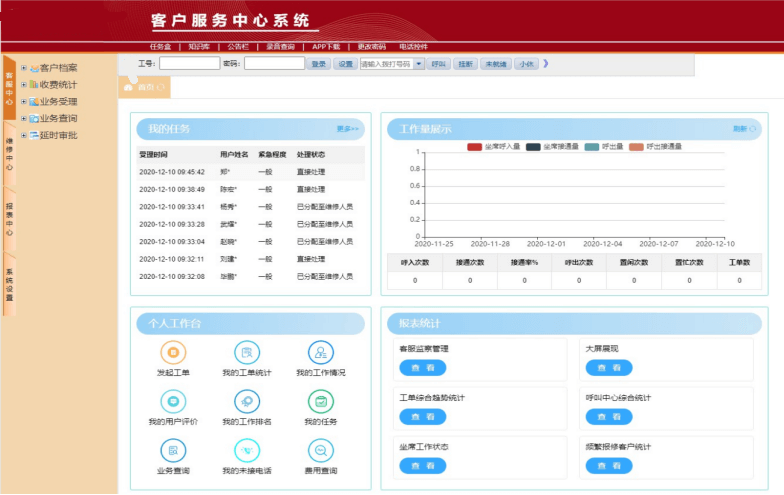Viewport: 784px width, 495px height.
Task: Click the 业务查询 sidebar tree icon
Action: (34, 118)
